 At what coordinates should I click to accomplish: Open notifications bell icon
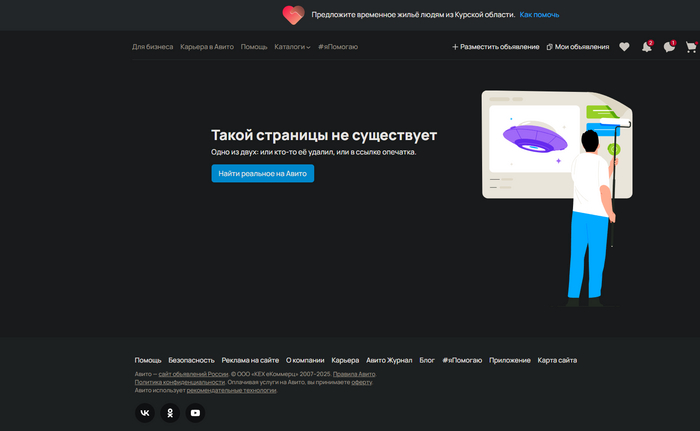pos(647,46)
